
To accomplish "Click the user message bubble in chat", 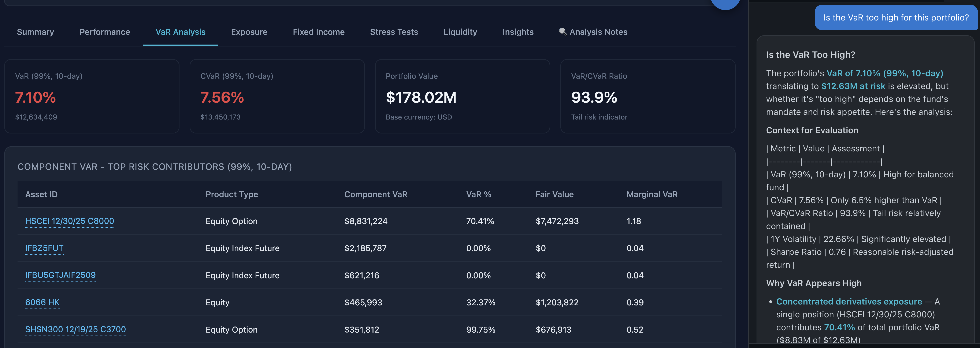I will tap(896, 17).
